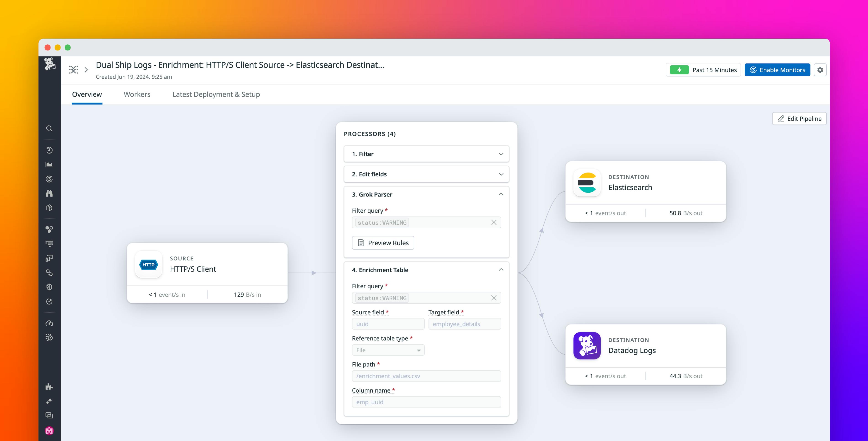Click the Preview Rules button

click(383, 243)
